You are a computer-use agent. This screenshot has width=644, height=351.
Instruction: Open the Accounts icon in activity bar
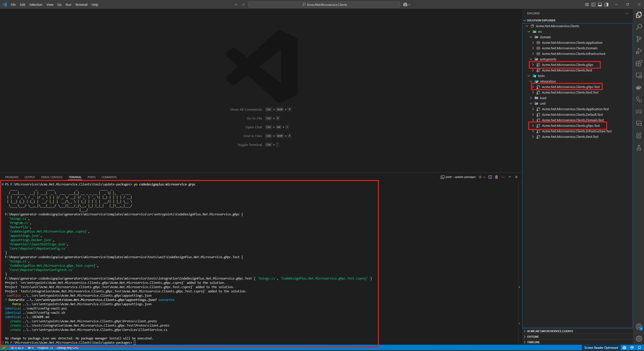pos(639,327)
